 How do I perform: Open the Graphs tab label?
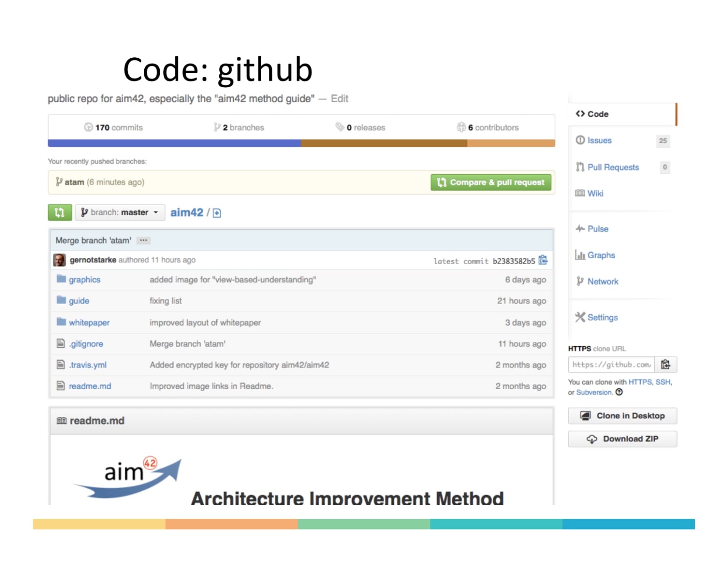(601, 255)
